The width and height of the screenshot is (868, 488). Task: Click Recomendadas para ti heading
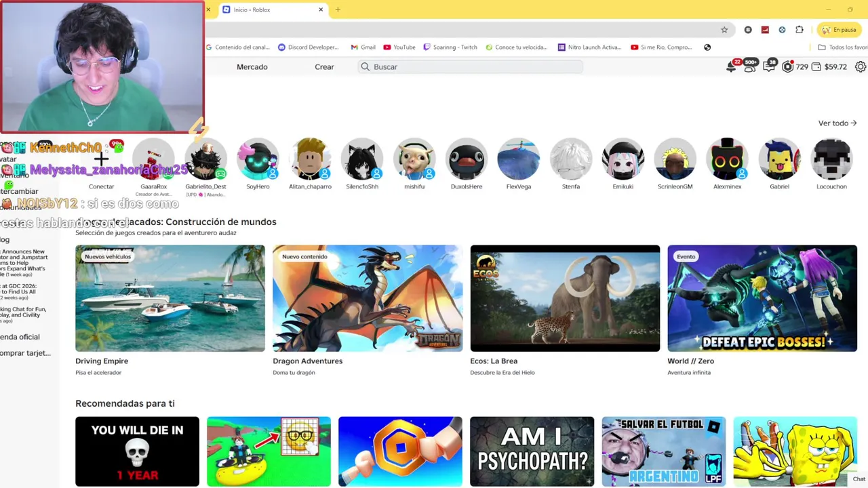(125, 403)
